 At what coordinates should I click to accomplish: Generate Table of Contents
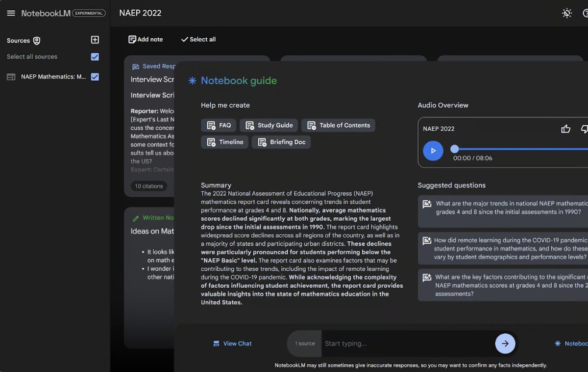pyautogui.click(x=338, y=125)
